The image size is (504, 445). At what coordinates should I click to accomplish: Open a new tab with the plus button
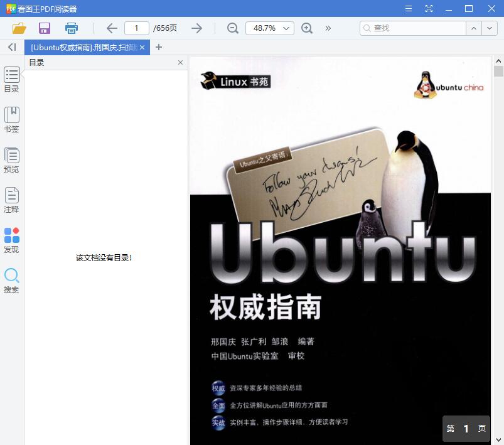click(158, 47)
